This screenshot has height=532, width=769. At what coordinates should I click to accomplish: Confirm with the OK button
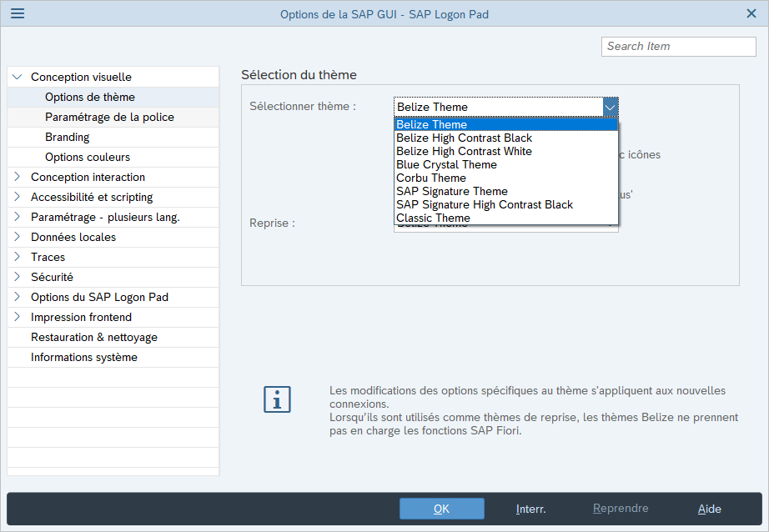point(441,509)
